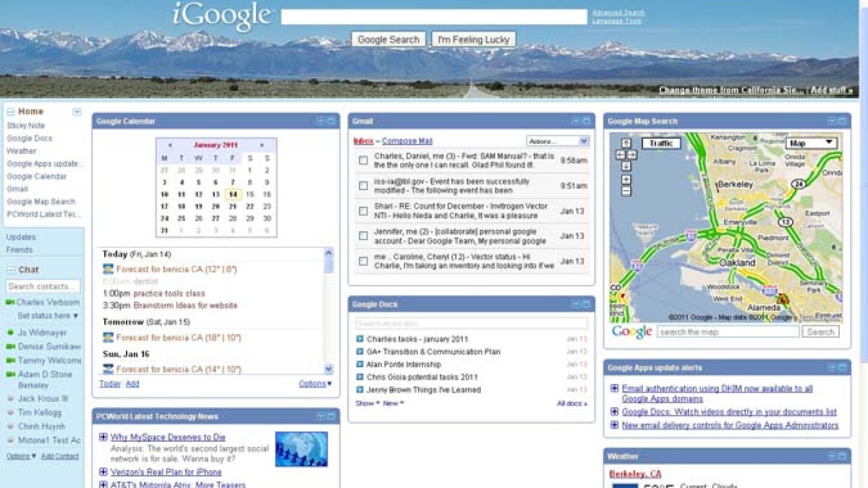The image size is (868, 488).
Task: Select Weather in the Home sidebar list
Action: [22, 151]
